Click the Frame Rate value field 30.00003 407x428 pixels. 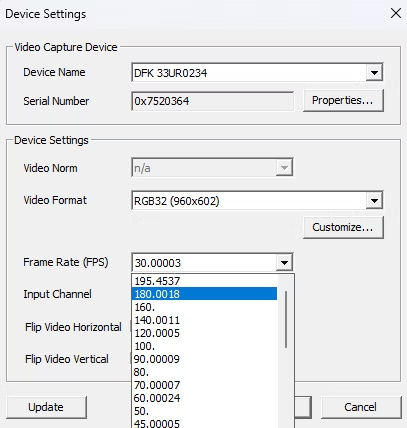tap(204, 263)
